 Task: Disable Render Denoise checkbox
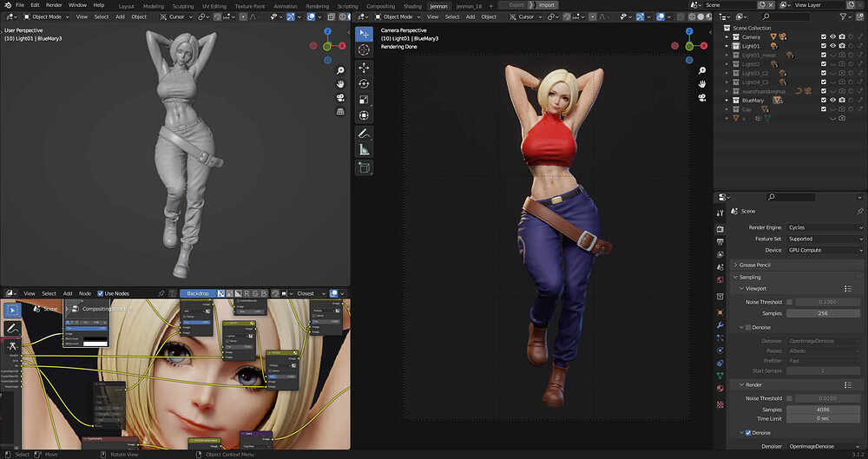748,433
